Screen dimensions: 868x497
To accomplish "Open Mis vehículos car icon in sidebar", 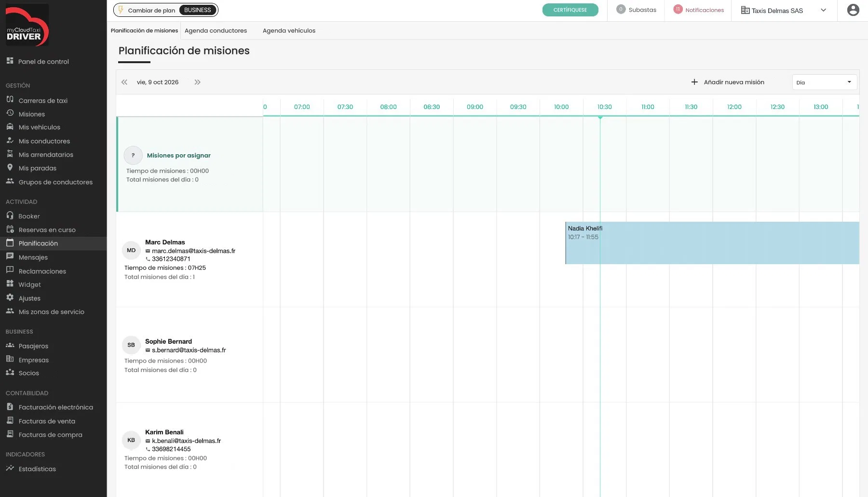I will pos(10,127).
